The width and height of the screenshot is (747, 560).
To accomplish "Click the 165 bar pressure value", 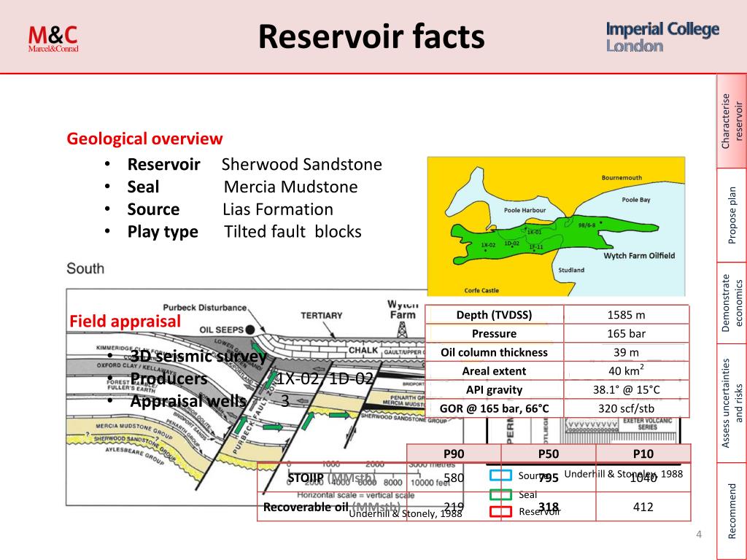I will click(627, 333).
